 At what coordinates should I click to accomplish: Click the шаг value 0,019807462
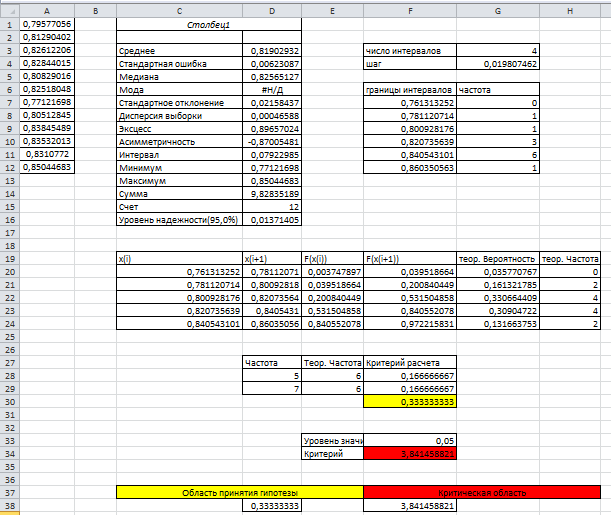[498, 64]
